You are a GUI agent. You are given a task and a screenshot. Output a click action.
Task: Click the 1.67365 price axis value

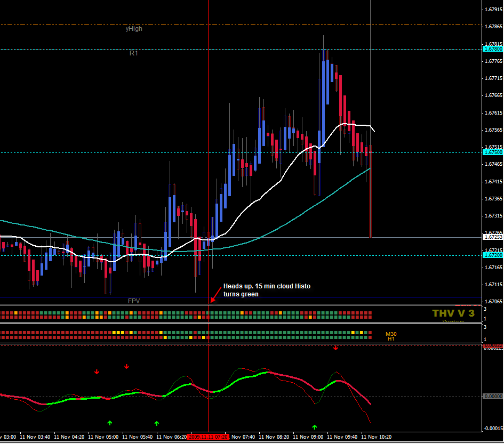(493, 199)
